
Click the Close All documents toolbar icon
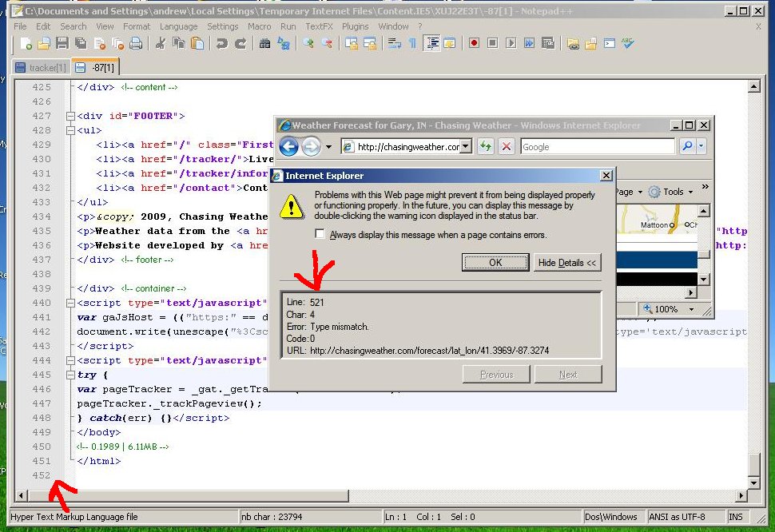(117, 43)
